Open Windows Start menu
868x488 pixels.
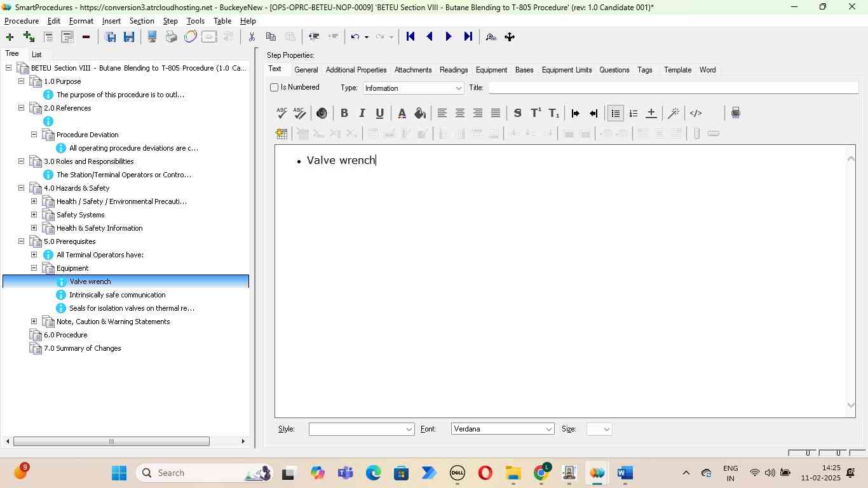(119, 473)
